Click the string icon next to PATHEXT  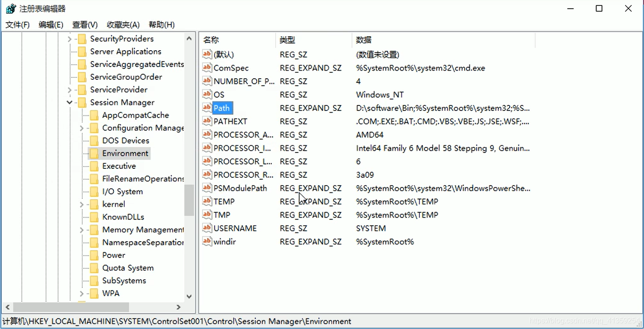[207, 121]
